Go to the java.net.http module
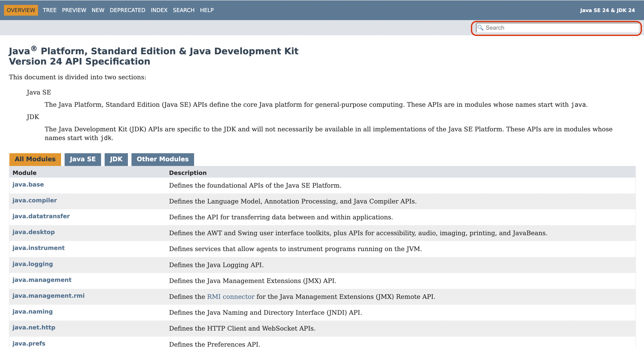 pyautogui.click(x=34, y=327)
